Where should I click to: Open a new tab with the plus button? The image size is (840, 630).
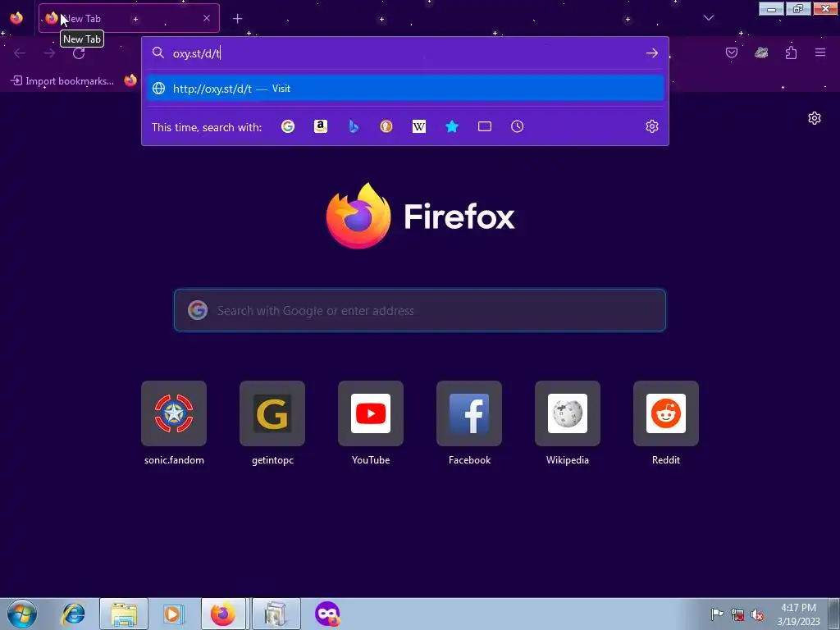(x=237, y=19)
